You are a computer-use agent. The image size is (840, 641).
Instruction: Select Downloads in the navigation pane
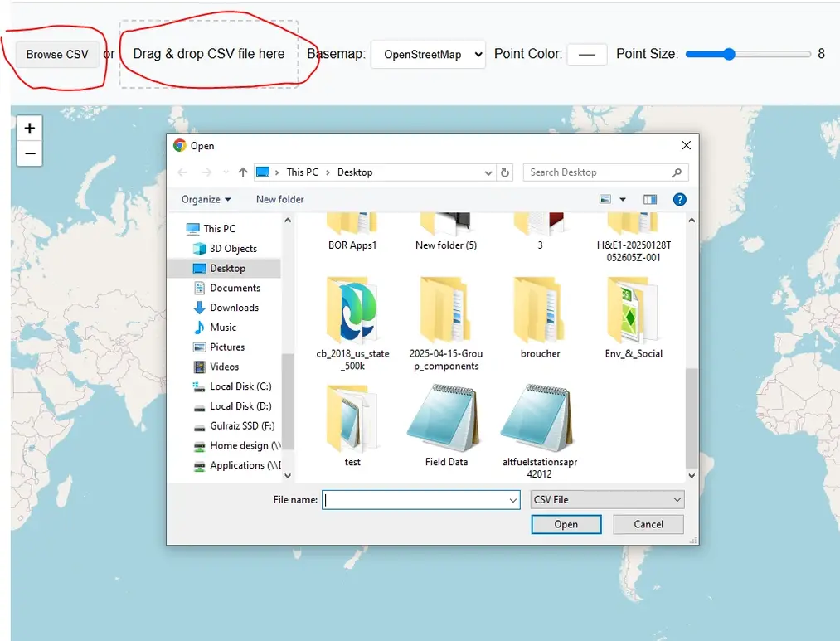[x=234, y=308]
